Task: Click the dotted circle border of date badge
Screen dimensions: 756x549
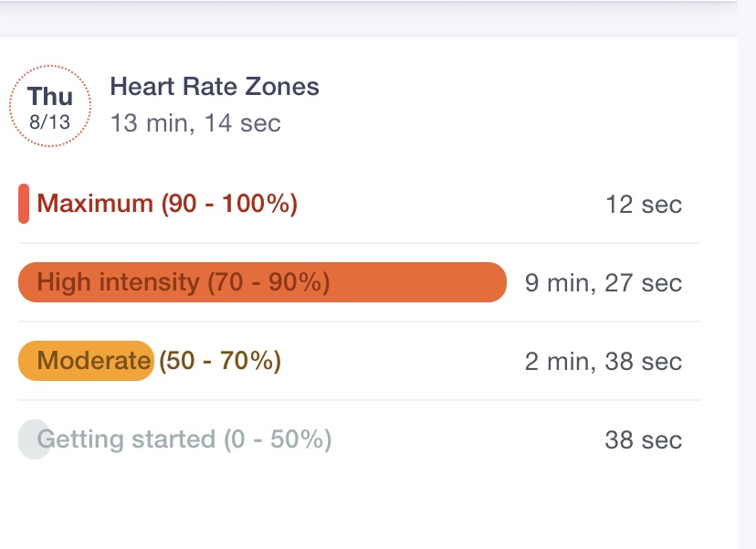Action: click(x=11, y=106)
